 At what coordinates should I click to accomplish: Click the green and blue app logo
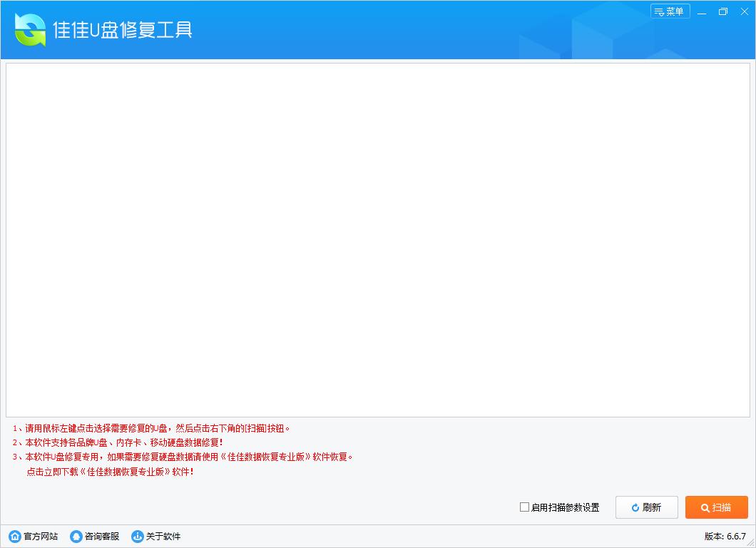30,30
